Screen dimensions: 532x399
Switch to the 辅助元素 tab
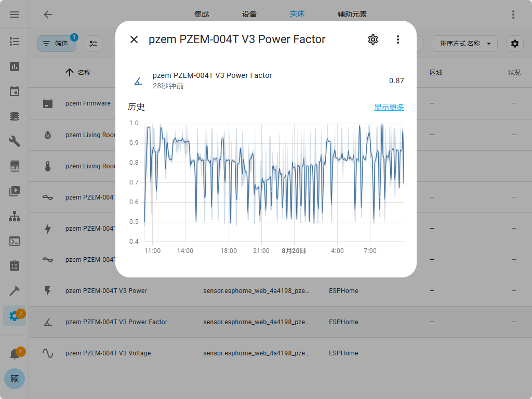point(352,15)
